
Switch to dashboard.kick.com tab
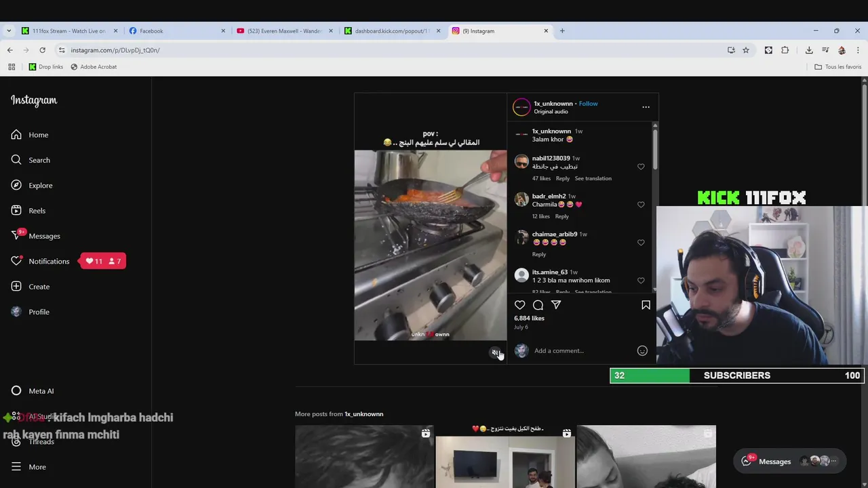tap(392, 30)
